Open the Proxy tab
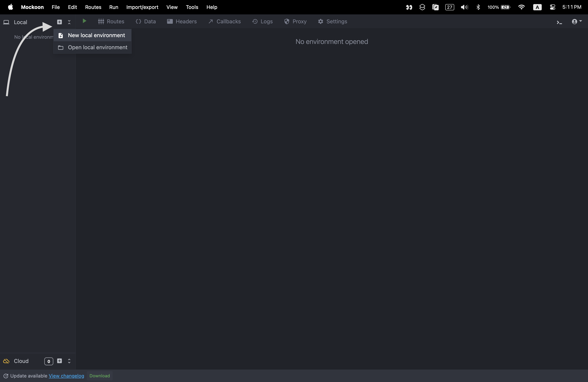 [x=295, y=22]
